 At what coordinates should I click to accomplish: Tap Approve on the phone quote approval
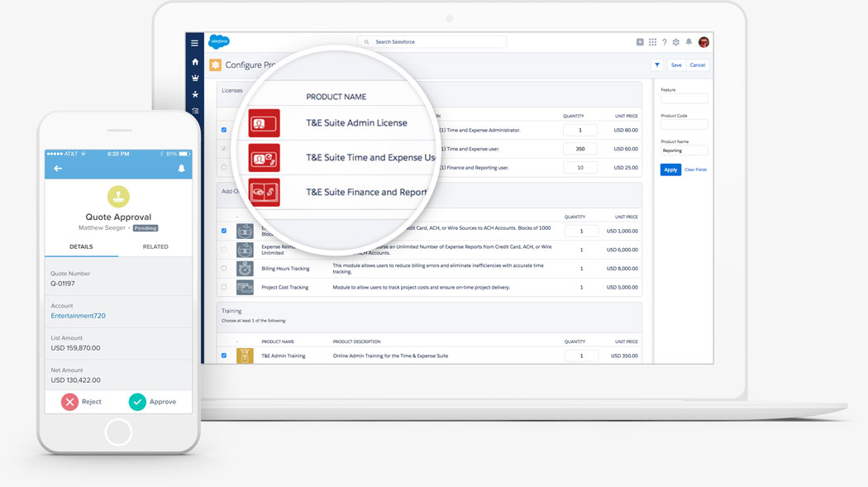coord(153,402)
